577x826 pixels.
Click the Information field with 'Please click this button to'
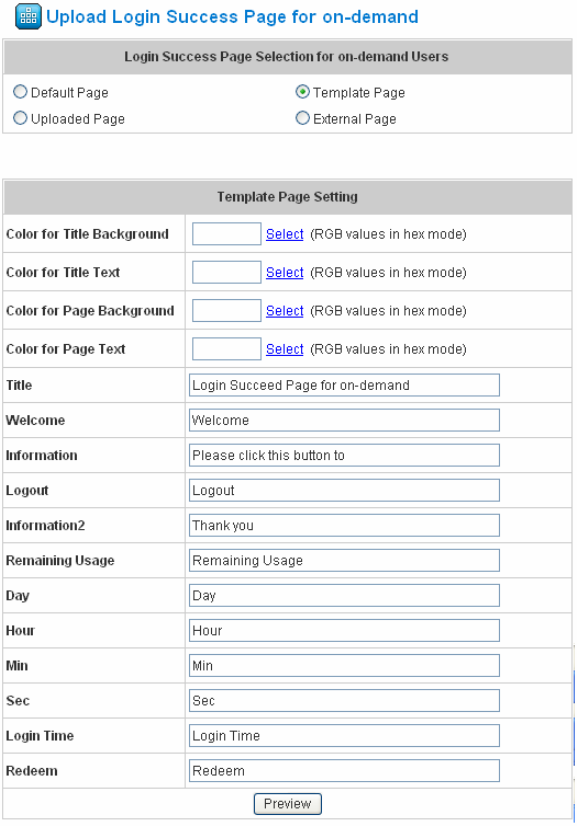pyautogui.click(x=344, y=455)
